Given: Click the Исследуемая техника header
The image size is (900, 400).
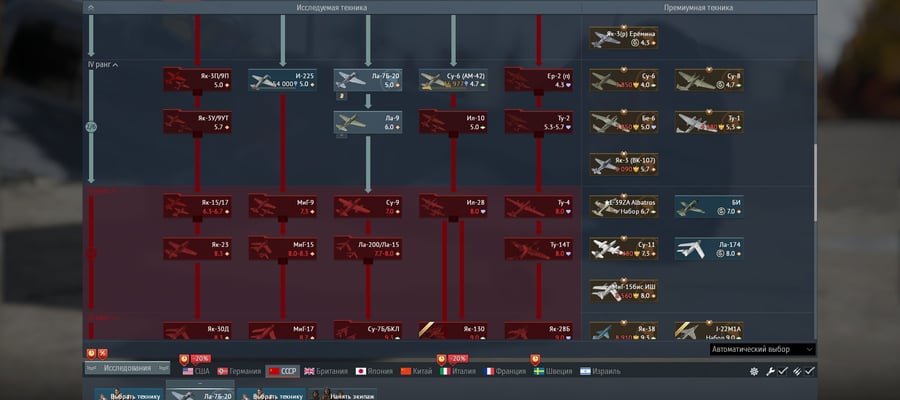Looking at the screenshot, I should 332,7.
